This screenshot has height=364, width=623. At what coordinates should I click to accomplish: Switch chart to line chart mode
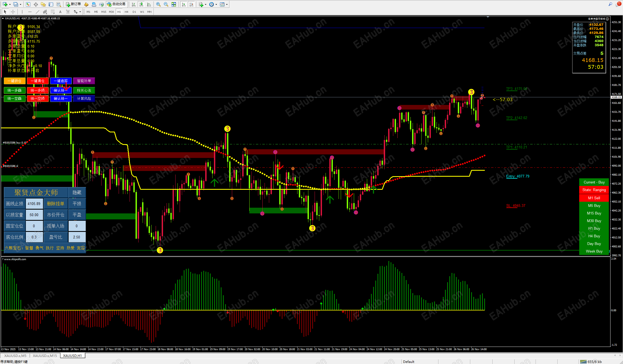(149, 4)
